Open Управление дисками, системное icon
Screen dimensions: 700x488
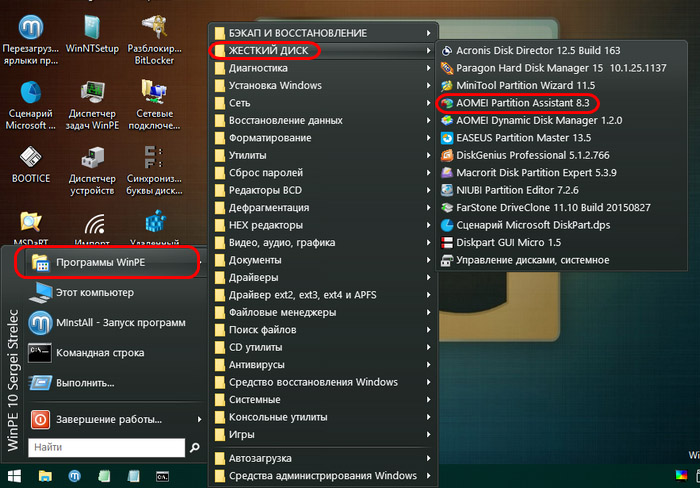tap(446, 260)
